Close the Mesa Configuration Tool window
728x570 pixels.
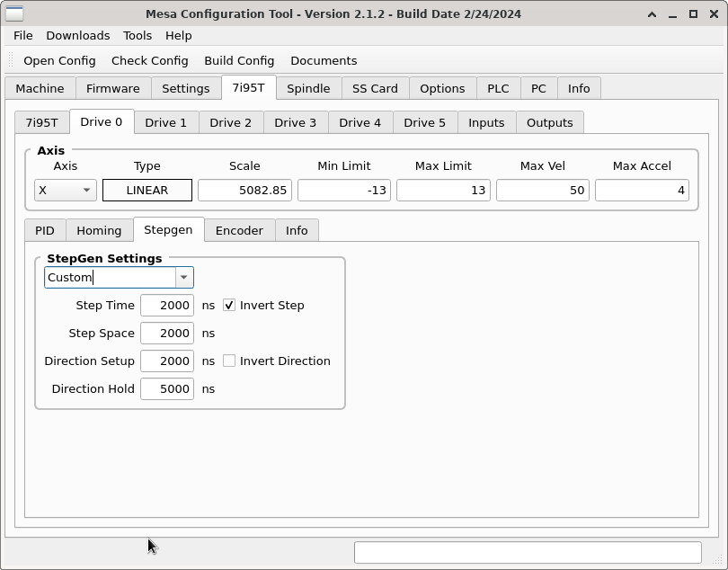pos(715,14)
